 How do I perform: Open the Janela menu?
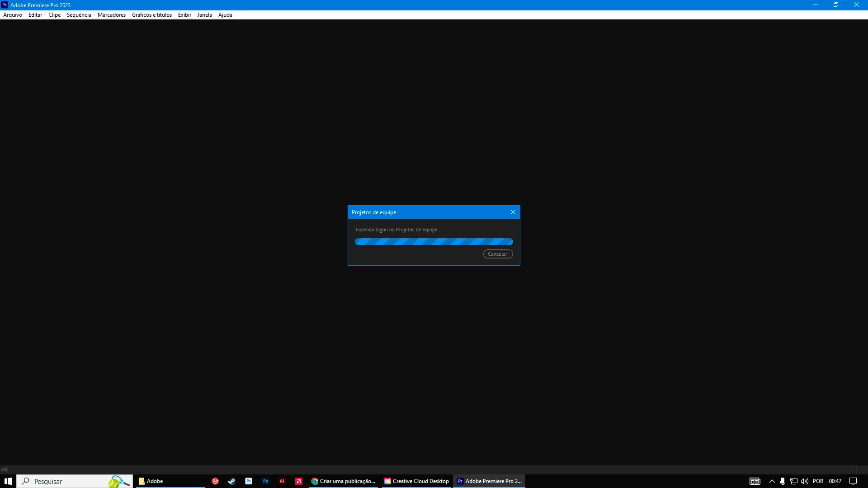click(x=204, y=15)
